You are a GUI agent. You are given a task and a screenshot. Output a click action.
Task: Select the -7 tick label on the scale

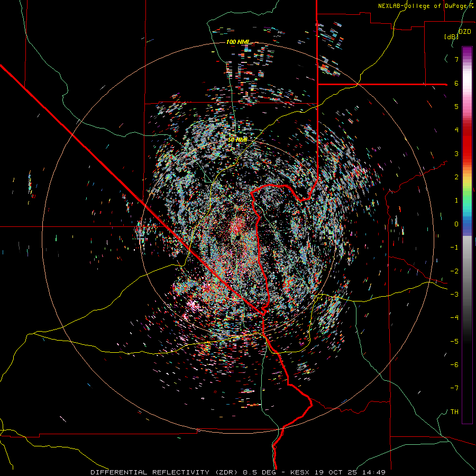click(x=454, y=388)
